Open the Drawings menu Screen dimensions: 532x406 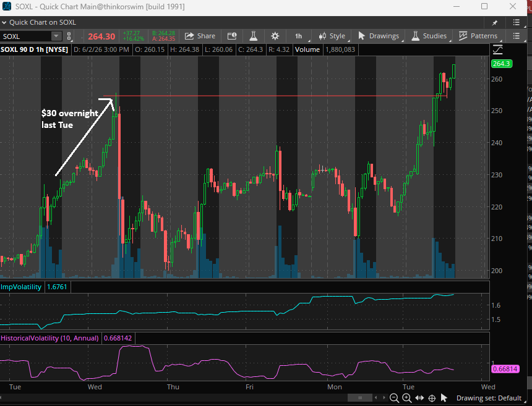coord(379,36)
